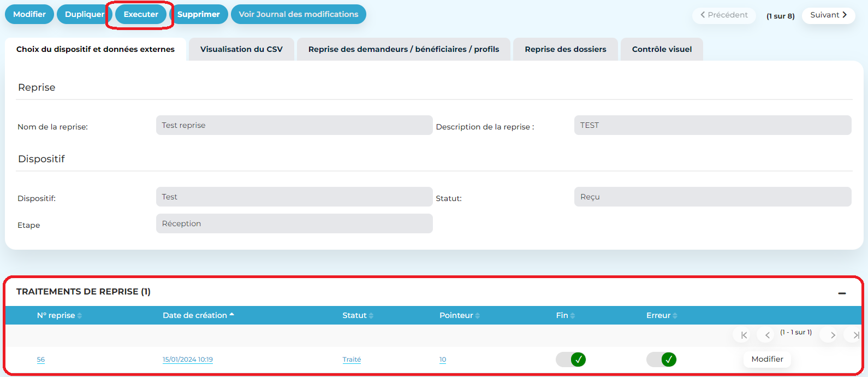868x377 pixels.
Task: Sort table by Fin column
Action: coord(565,315)
